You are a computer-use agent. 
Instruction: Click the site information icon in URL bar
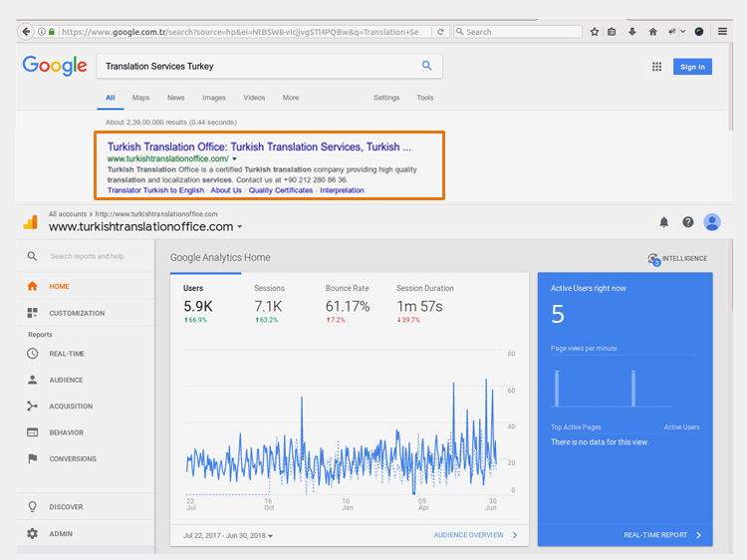[x=42, y=32]
